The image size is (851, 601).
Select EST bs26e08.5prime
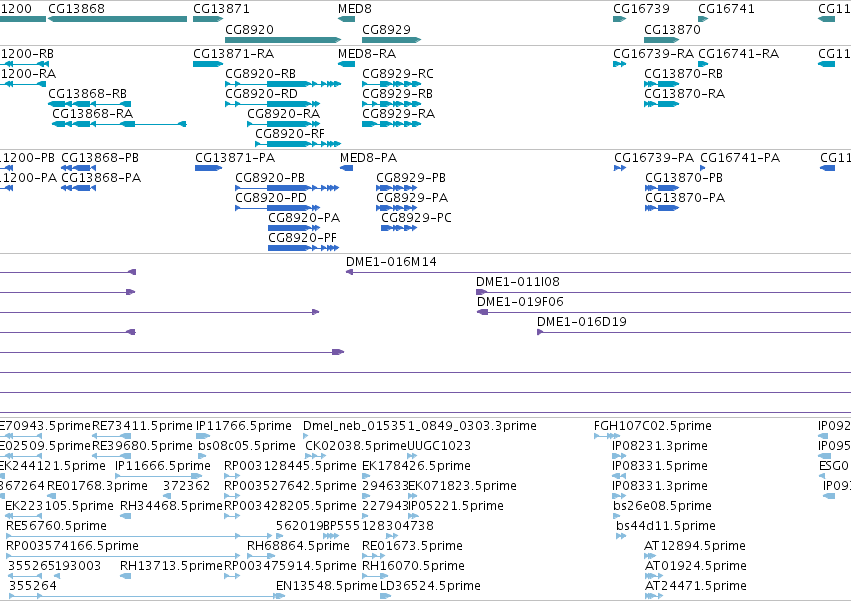[x=662, y=506]
